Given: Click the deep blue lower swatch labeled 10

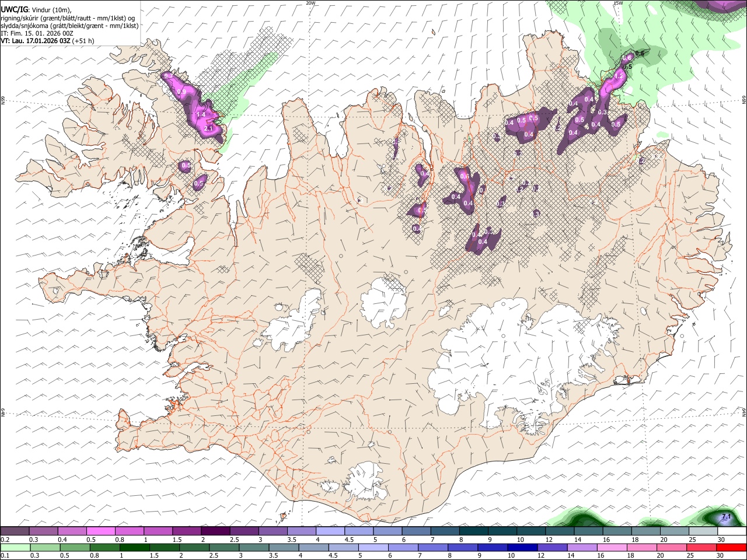Looking at the screenshot, I should (523, 547).
